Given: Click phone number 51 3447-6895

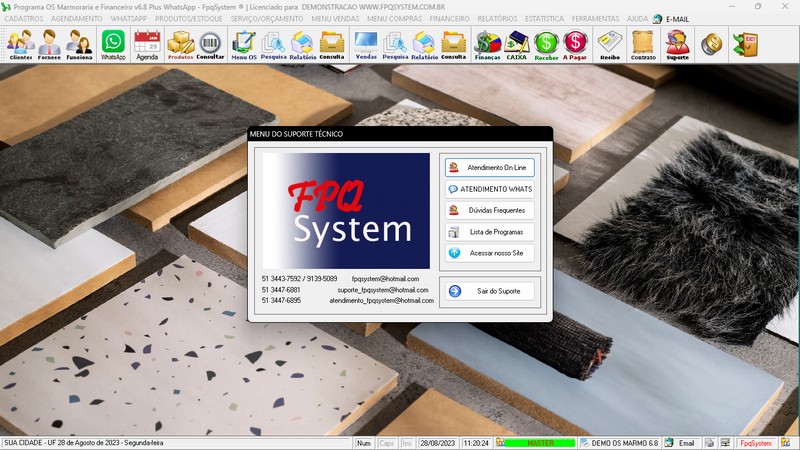Looking at the screenshot, I should pos(281,301).
